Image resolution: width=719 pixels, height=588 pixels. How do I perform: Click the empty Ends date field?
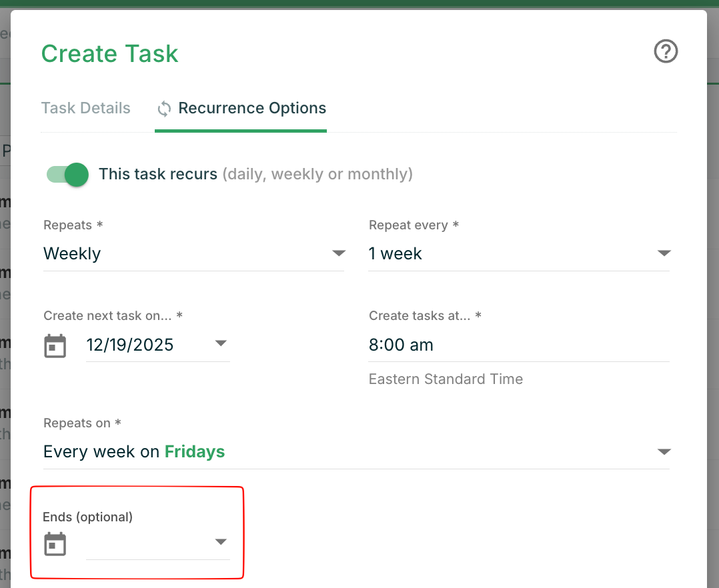tap(147, 544)
